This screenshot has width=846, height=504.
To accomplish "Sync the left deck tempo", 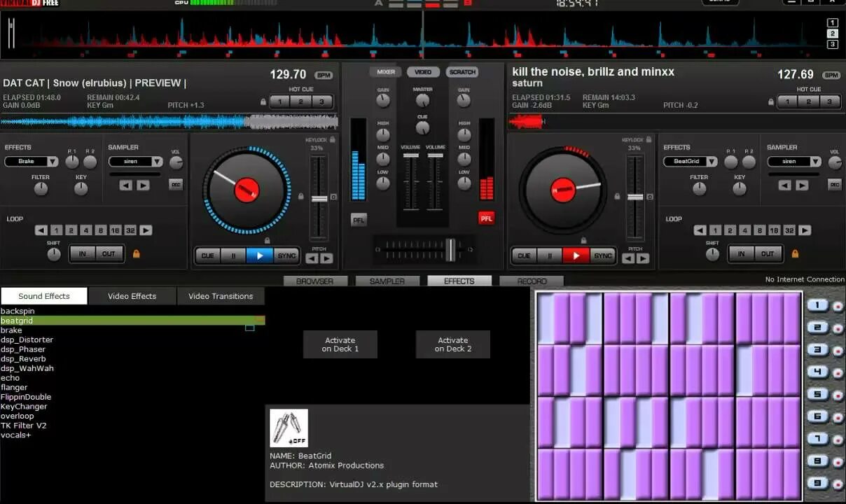I will pos(286,255).
